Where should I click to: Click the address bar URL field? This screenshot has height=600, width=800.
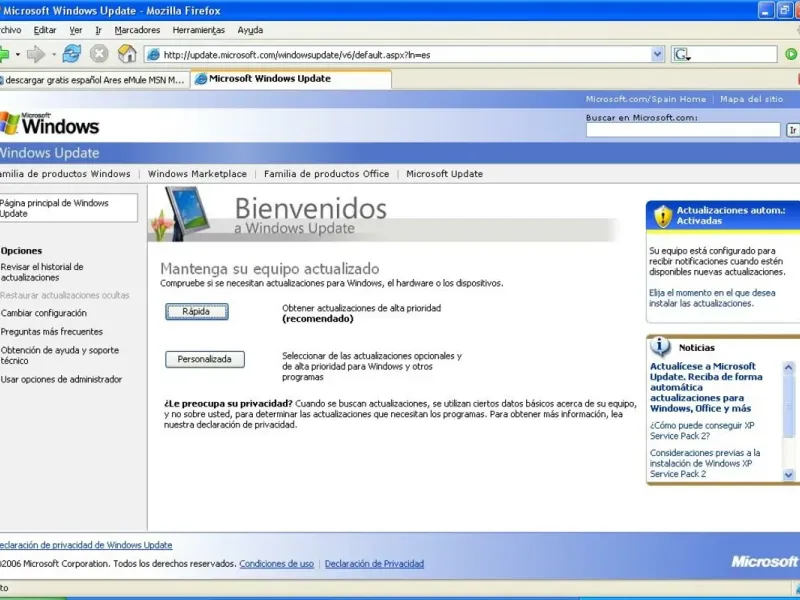click(404, 55)
